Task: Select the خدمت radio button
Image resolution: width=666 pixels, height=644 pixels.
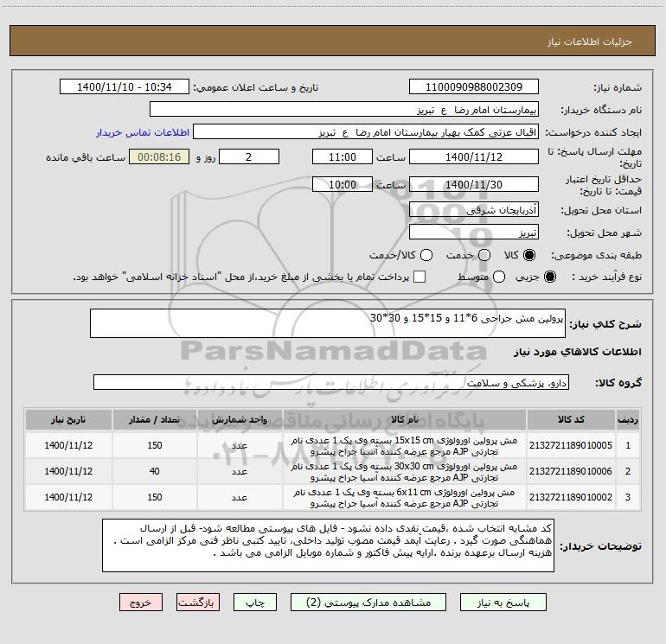Action: (x=484, y=255)
